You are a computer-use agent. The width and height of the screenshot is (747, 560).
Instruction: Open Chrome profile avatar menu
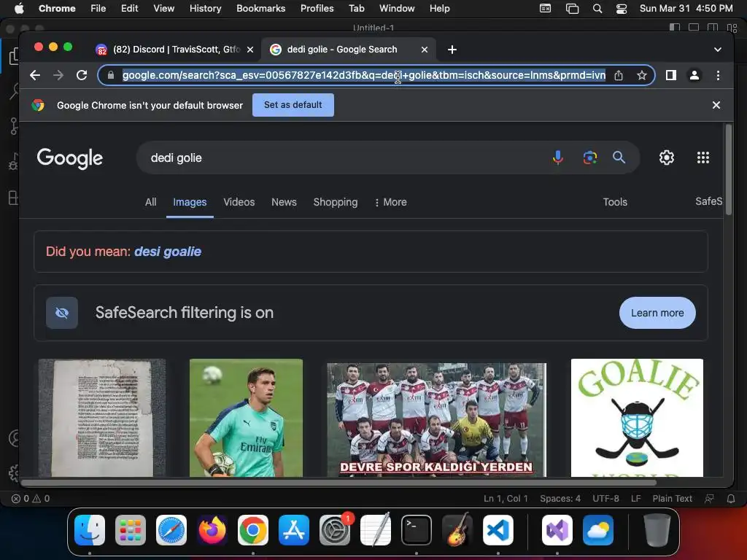tap(694, 75)
